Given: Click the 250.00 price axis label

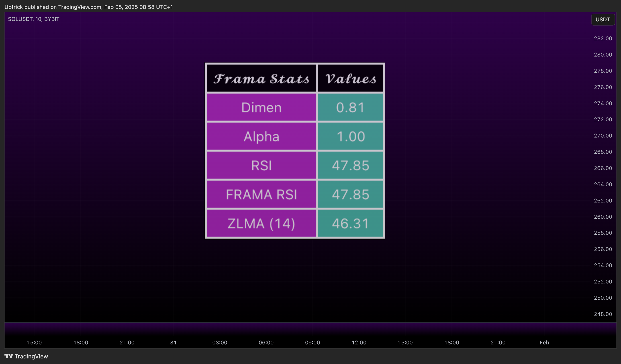Looking at the screenshot, I should click(x=603, y=298).
